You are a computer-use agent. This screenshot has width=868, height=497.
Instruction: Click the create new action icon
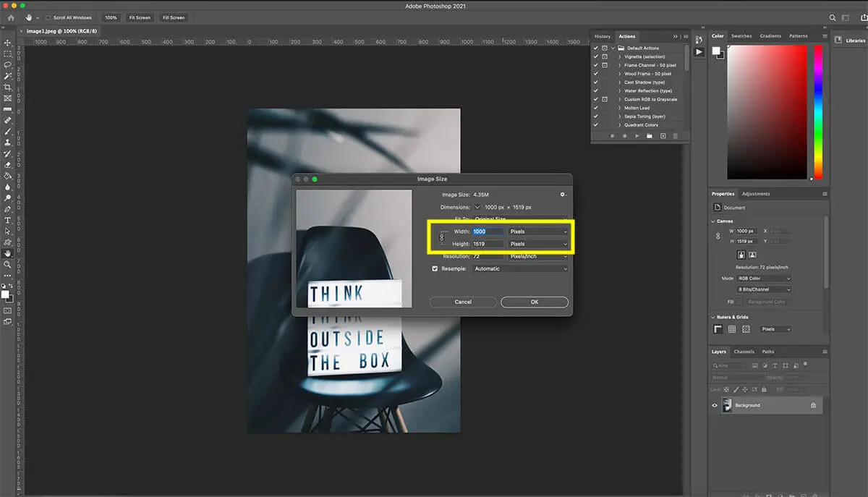tap(663, 136)
